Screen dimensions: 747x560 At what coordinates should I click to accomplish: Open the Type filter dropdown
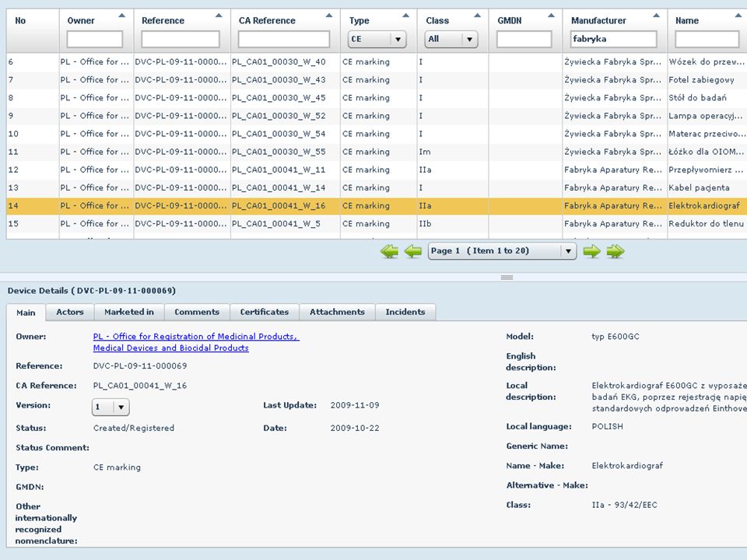tap(377, 39)
